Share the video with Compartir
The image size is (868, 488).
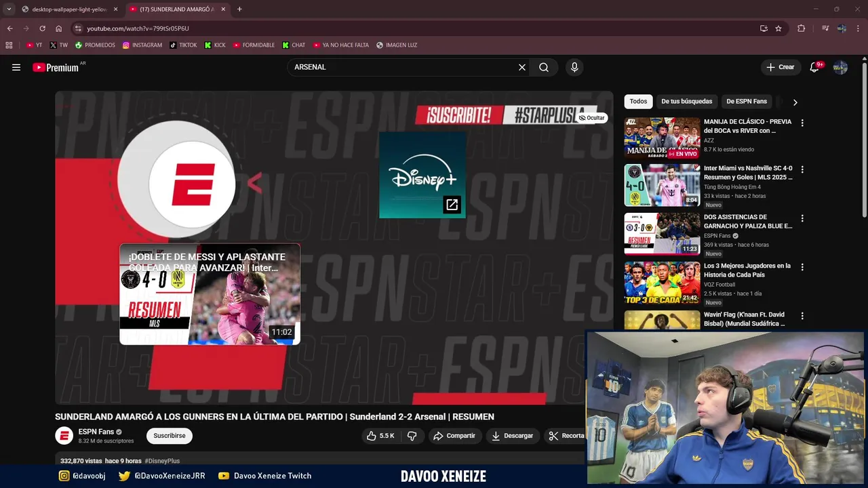coord(454,436)
